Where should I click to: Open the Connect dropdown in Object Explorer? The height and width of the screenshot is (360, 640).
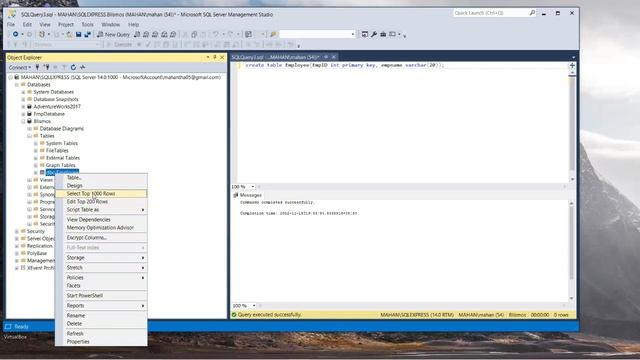point(20,67)
